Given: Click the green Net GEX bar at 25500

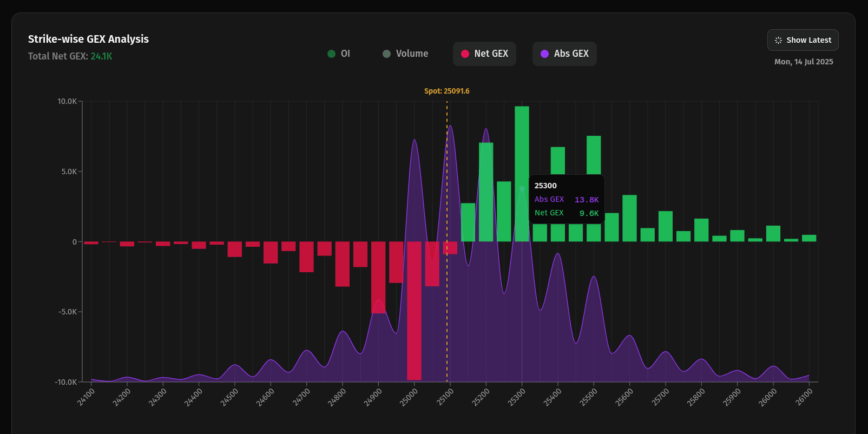Looking at the screenshot, I should (594, 157).
